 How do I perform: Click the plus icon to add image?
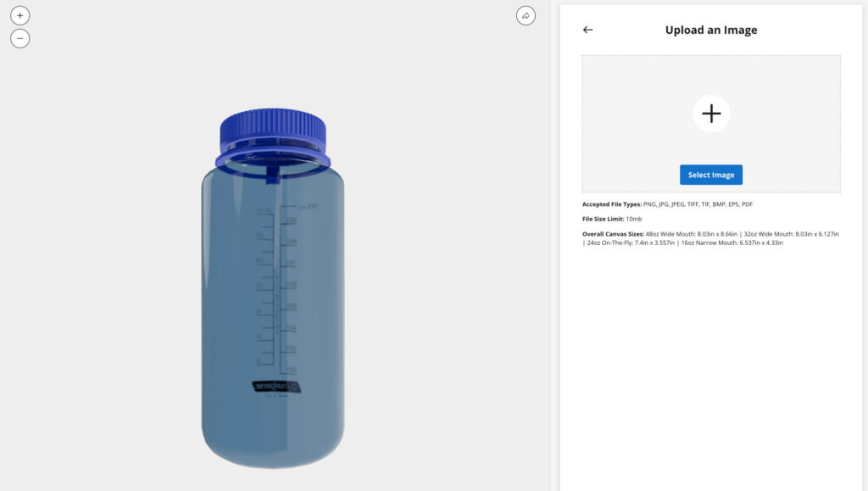tap(711, 114)
